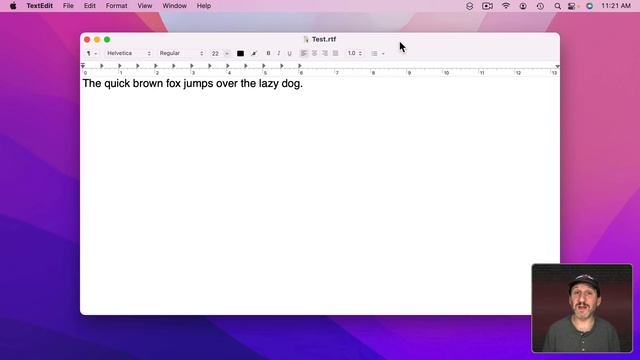Select the tab stop at ruler mark 6
Screen dimensions: 640x360
click(x=300, y=66)
